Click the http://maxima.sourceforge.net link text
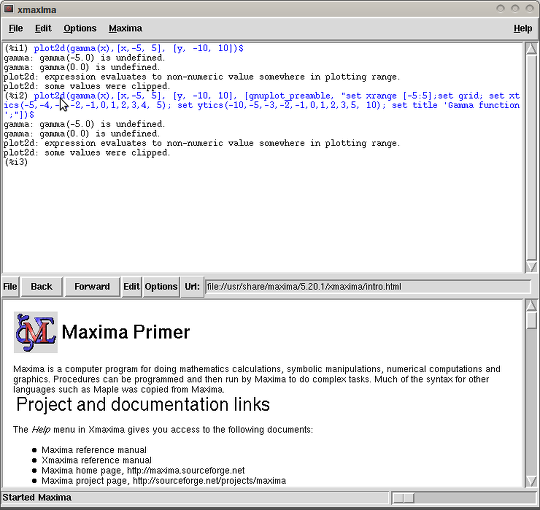This screenshot has width=540, height=510. click(x=186, y=470)
